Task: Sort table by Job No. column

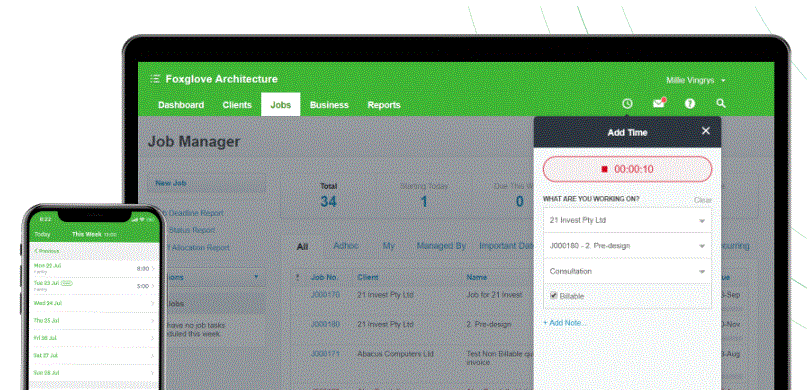Action: point(324,277)
